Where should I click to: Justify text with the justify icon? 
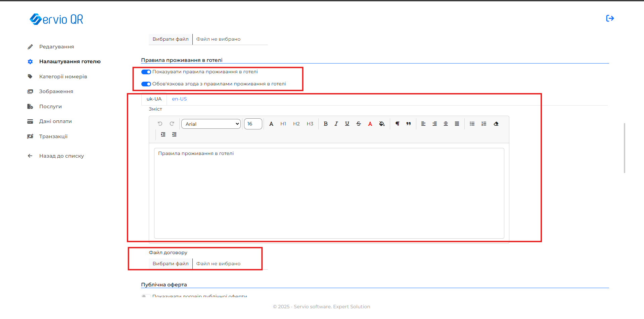coord(457,124)
